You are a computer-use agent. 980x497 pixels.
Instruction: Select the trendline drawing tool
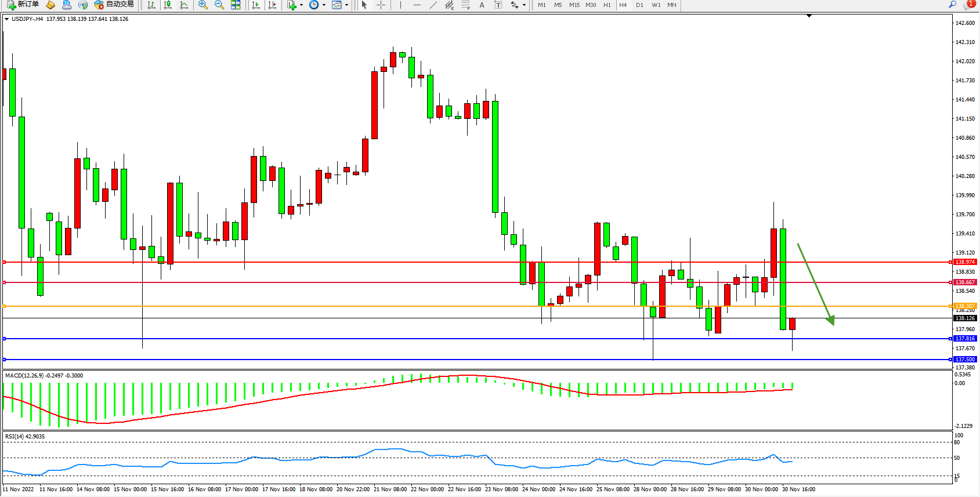(x=433, y=5)
